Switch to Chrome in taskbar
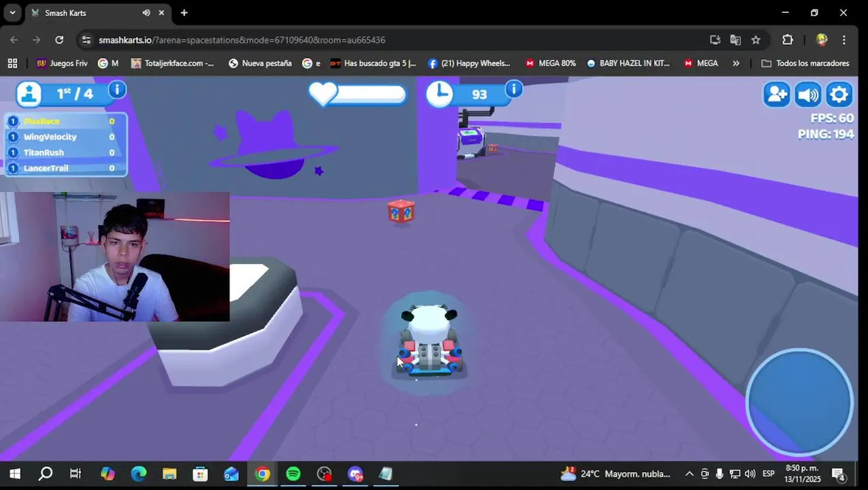The image size is (868, 490). click(262, 474)
